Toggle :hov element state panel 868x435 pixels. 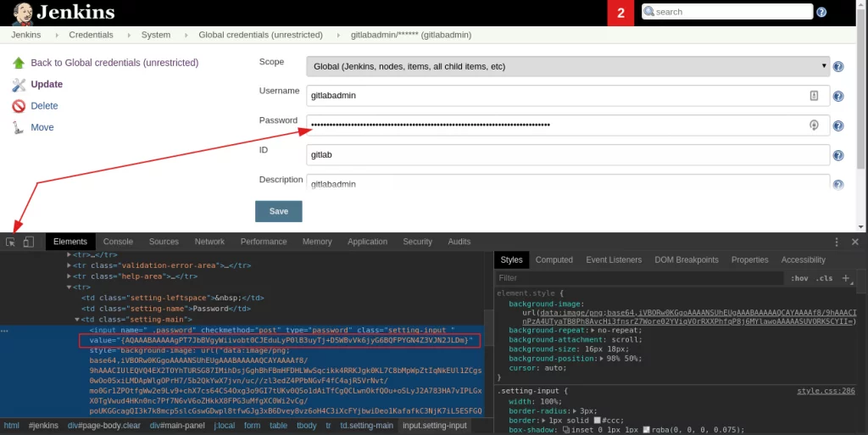pyautogui.click(x=799, y=278)
